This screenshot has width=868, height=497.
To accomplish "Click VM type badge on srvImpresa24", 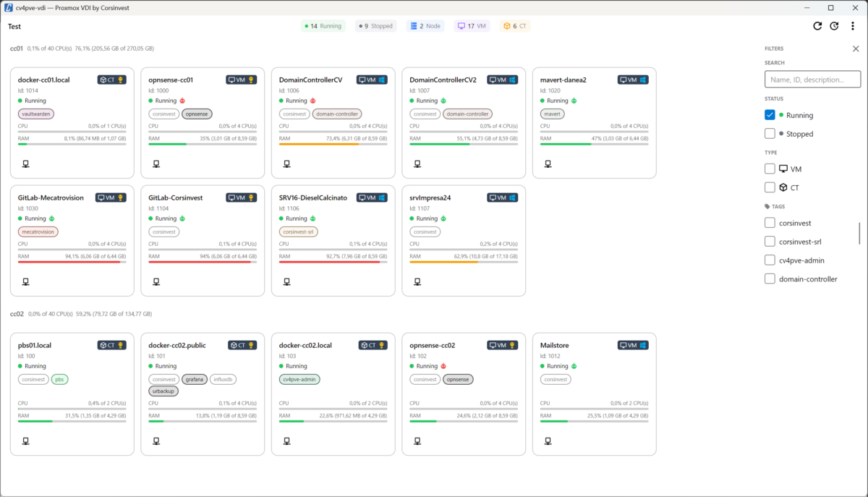I will coord(503,197).
